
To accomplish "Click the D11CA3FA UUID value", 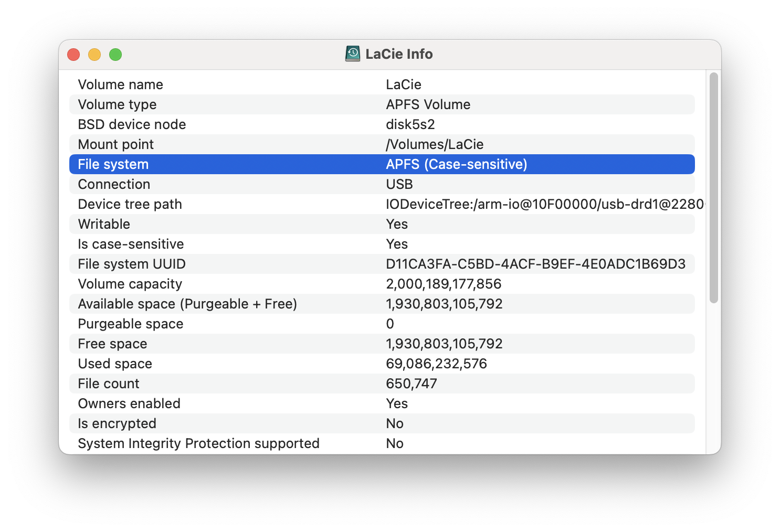I will (x=536, y=264).
